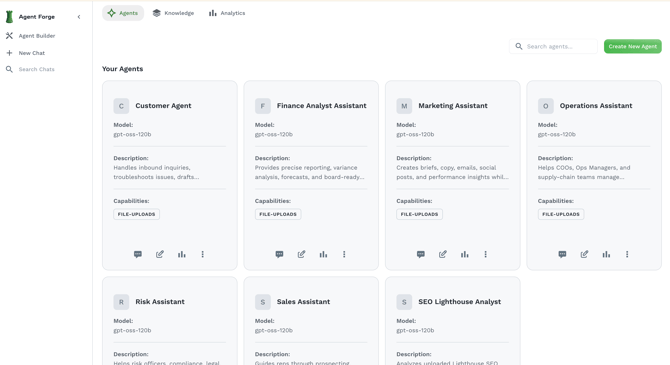Open Search Chats in the sidebar
This screenshot has width=670, height=365.
[x=30, y=69]
